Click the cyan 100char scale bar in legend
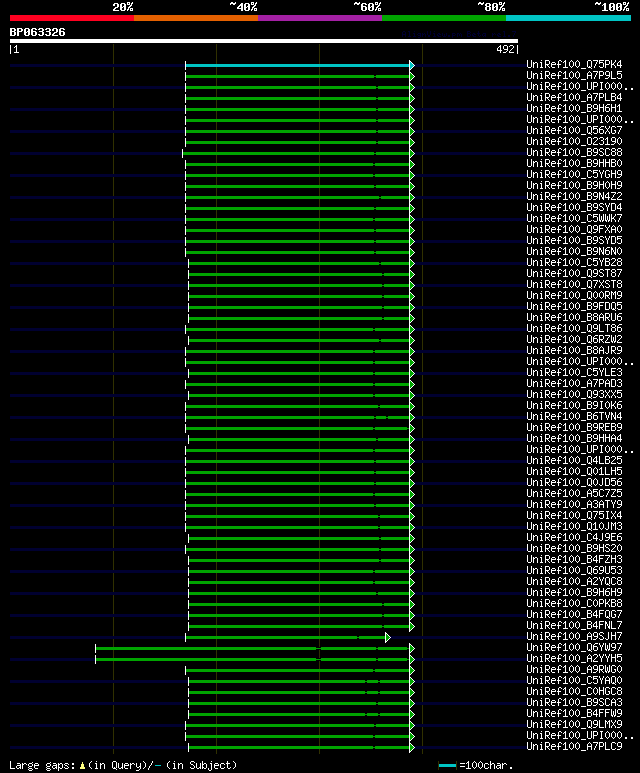Viewport: 640px width, 773px height. tap(447, 766)
